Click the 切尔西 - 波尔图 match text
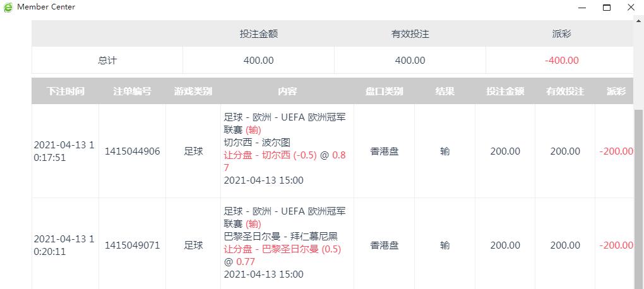This screenshot has width=644, height=289. tap(257, 143)
